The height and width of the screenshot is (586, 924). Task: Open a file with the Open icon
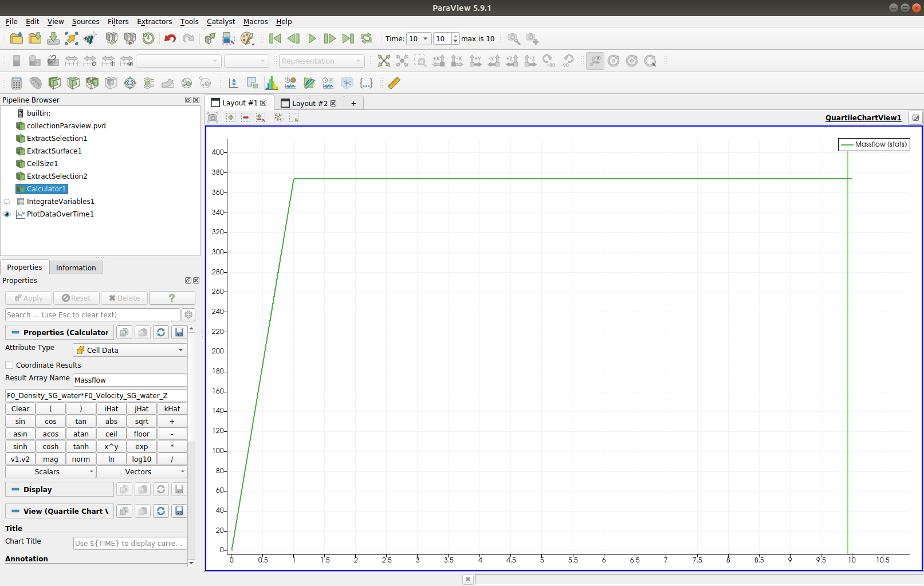coord(17,38)
